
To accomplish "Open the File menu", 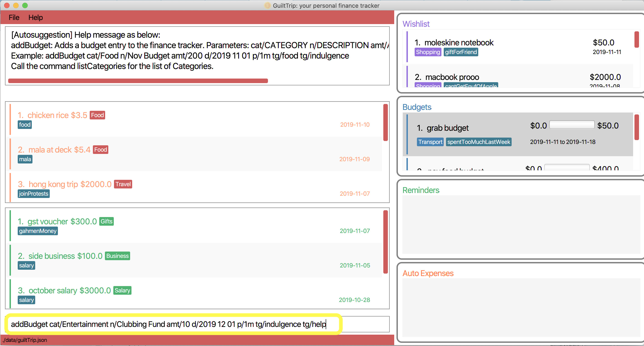I will (14, 17).
